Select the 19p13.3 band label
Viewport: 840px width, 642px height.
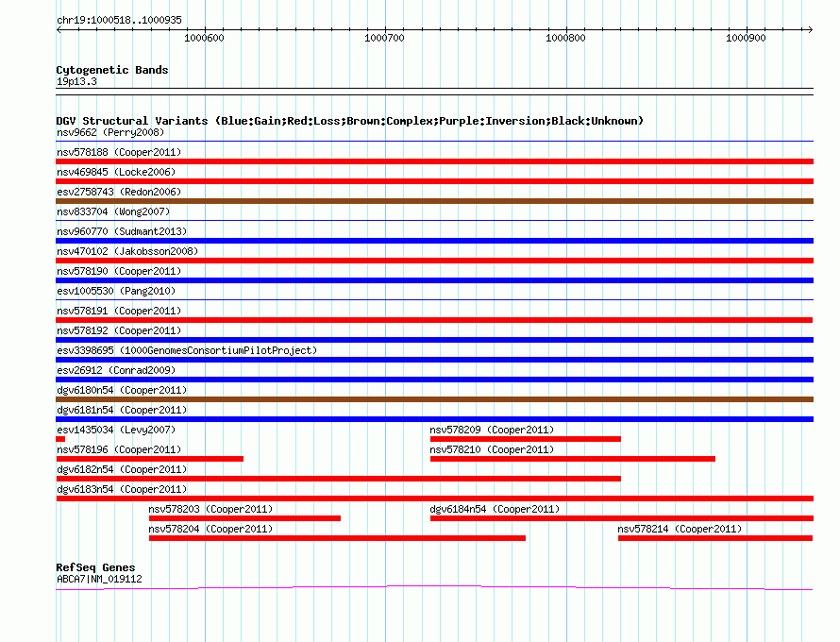click(x=76, y=81)
